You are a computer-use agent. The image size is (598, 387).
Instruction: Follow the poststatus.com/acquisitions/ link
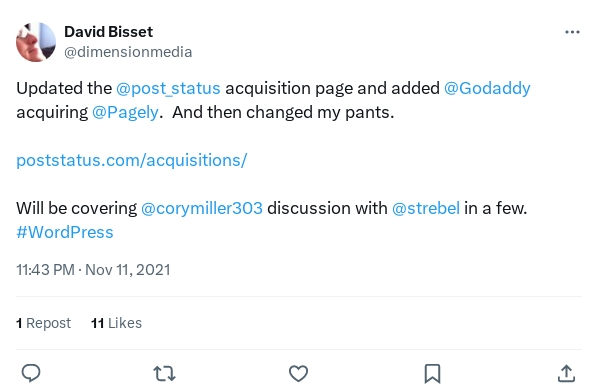pyautogui.click(x=132, y=160)
